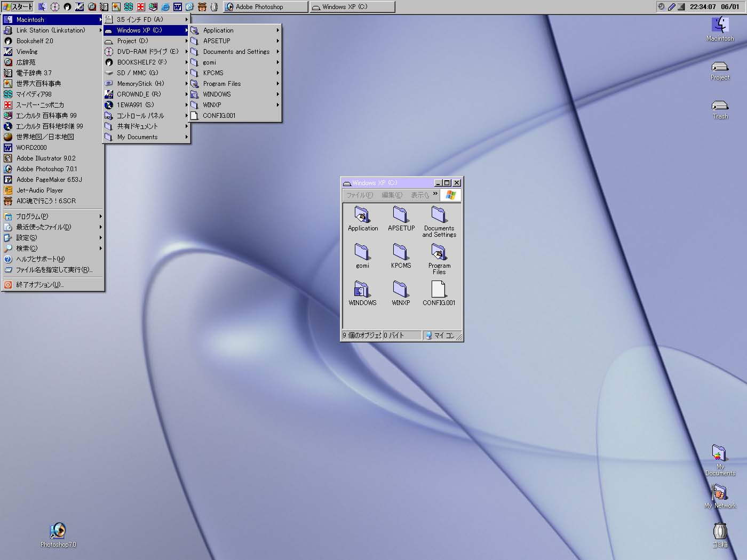Open KPCMS folder icon in Explorer window
This screenshot has height=560, width=747.
401,256
